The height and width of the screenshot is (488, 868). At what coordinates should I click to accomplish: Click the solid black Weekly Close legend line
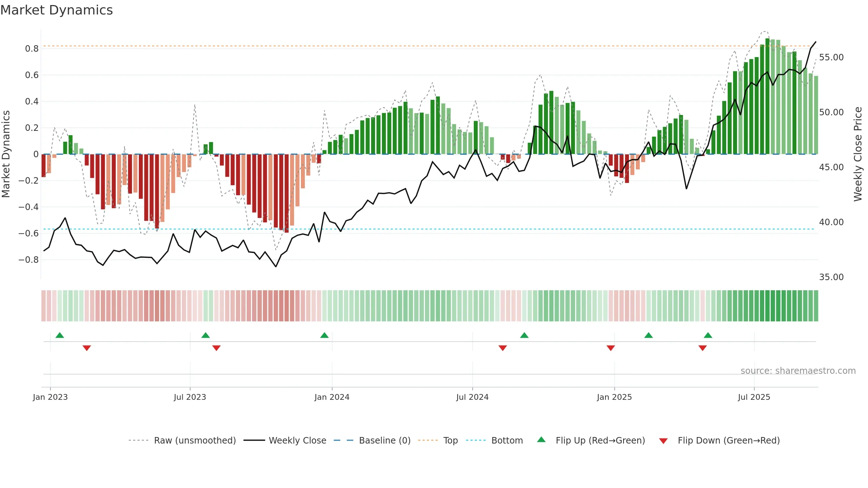pos(254,440)
